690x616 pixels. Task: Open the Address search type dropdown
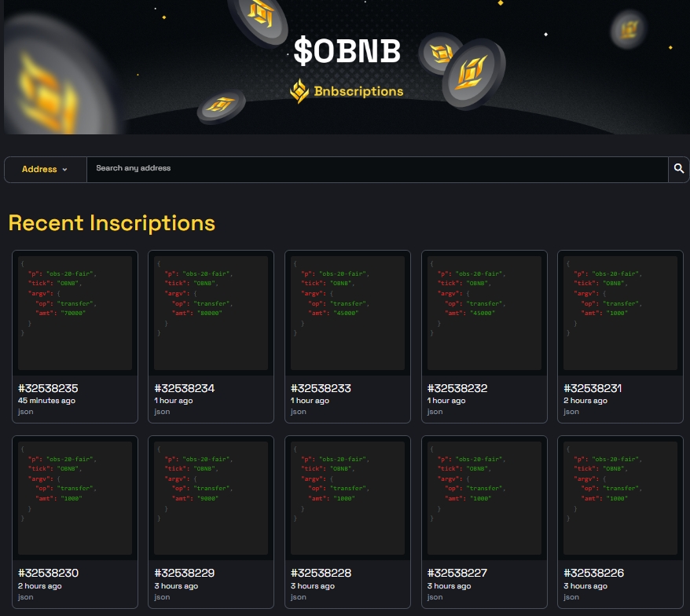click(45, 170)
